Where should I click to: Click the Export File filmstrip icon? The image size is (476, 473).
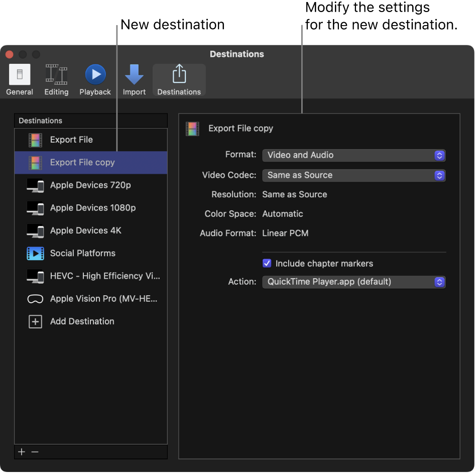click(x=35, y=140)
